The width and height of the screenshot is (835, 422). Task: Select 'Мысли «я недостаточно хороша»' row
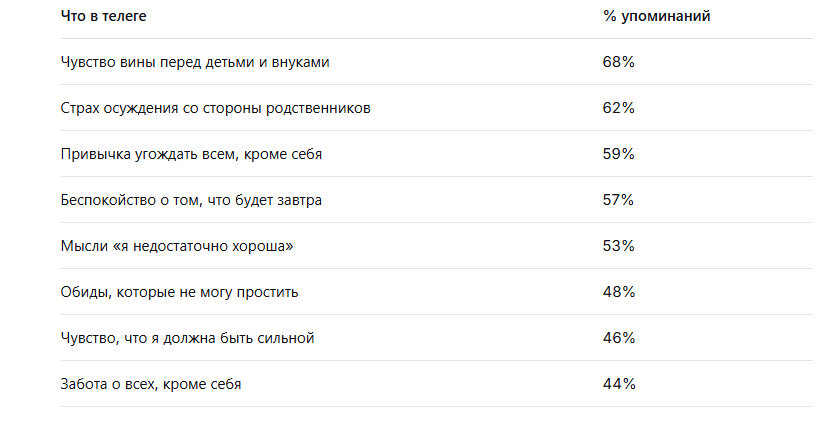[437, 246]
